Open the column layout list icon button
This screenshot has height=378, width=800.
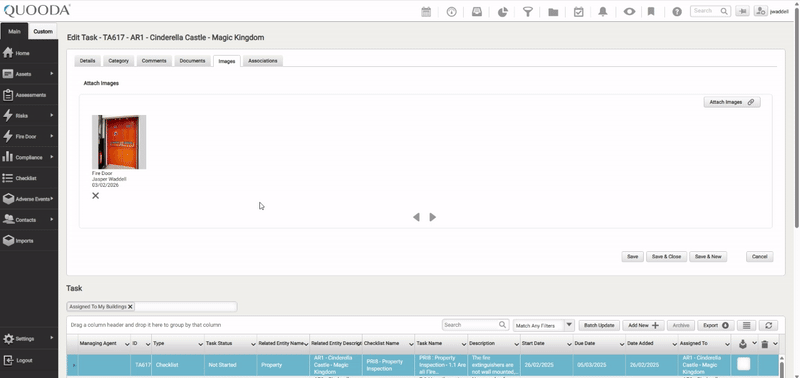point(746,325)
